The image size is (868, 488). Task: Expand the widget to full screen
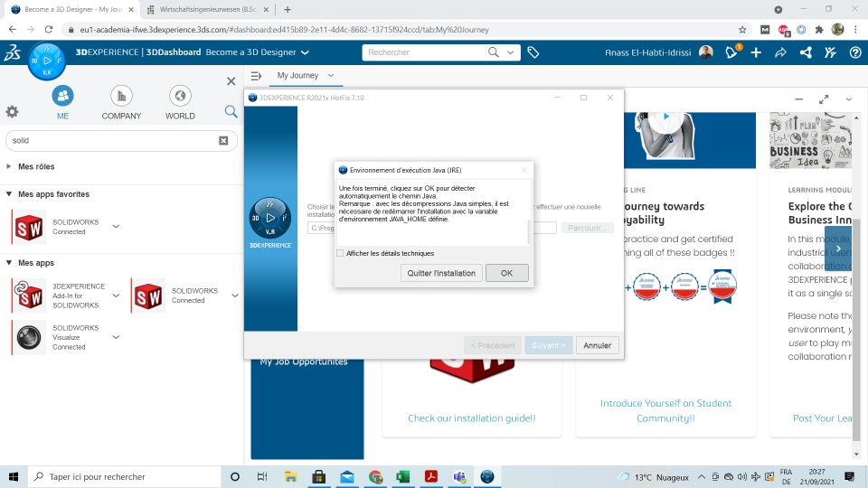coord(824,99)
